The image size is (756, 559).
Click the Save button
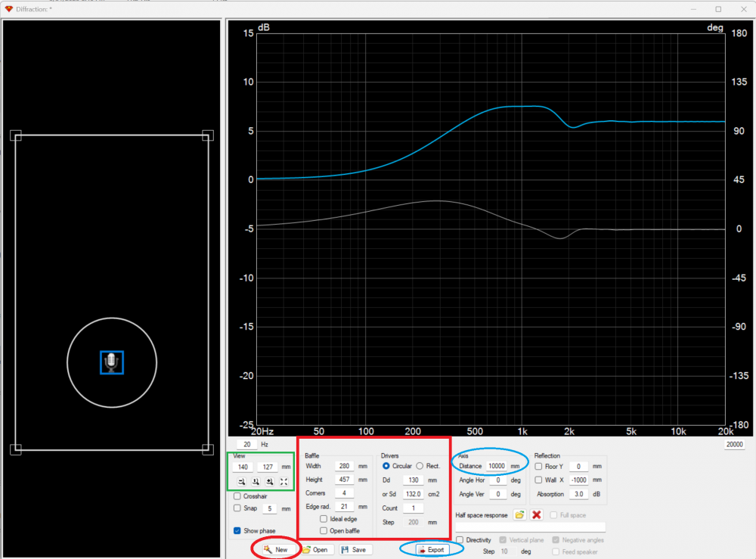[356, 550]
